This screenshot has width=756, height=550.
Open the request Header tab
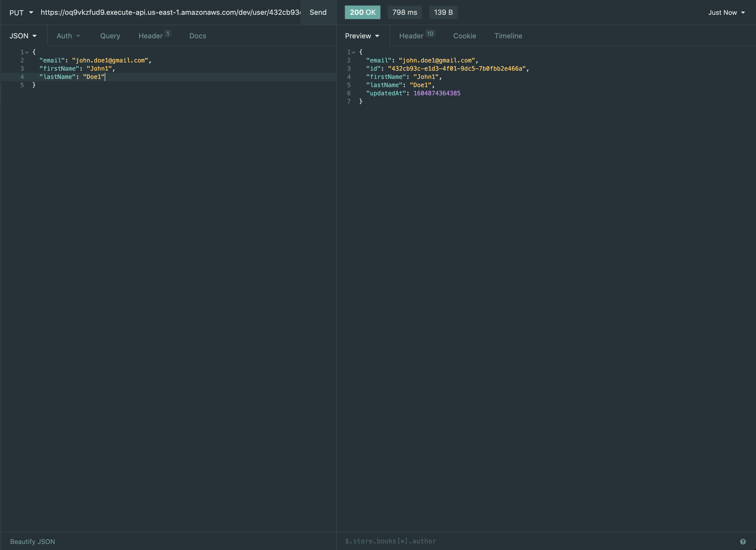(x=151, y=36)
